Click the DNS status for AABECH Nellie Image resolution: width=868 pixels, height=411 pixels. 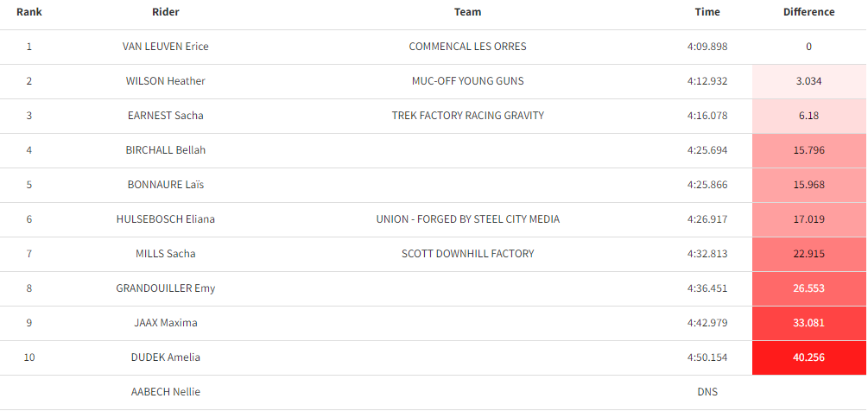[707, 392]
